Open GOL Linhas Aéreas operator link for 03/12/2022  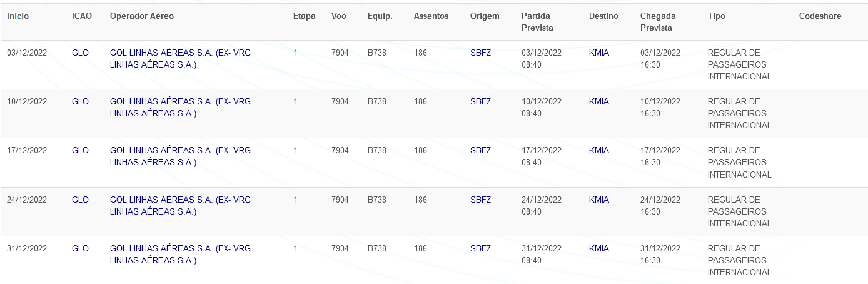coord(180,59)
